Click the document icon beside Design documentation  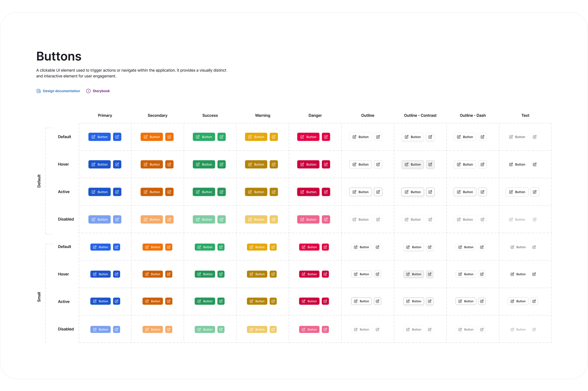pyautogui.click(x=39, y=91)
